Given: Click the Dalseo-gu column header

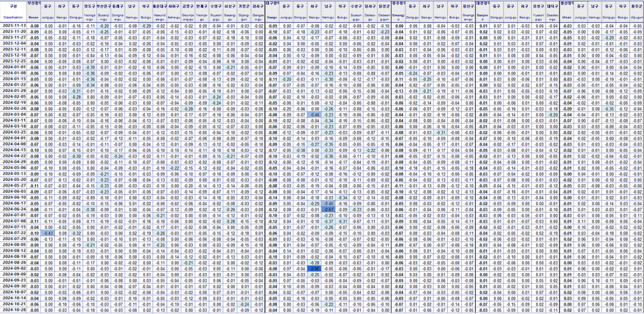Looking at the screenshot, I should (x=370, y=13).
